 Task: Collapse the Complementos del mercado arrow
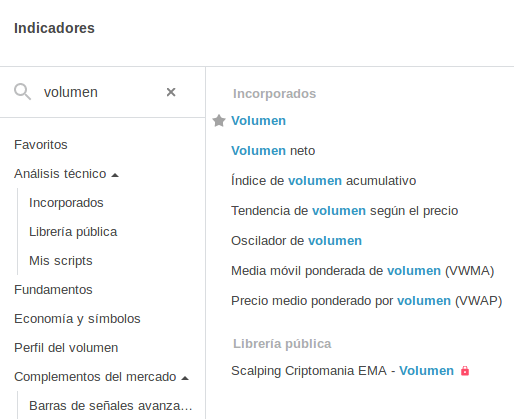(x=185, y=378)
